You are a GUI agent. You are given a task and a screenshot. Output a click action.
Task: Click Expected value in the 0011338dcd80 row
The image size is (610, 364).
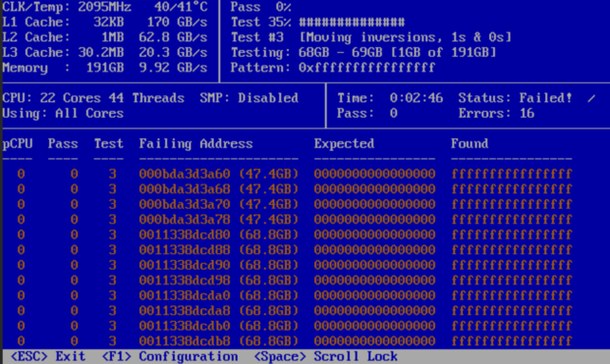374,234
